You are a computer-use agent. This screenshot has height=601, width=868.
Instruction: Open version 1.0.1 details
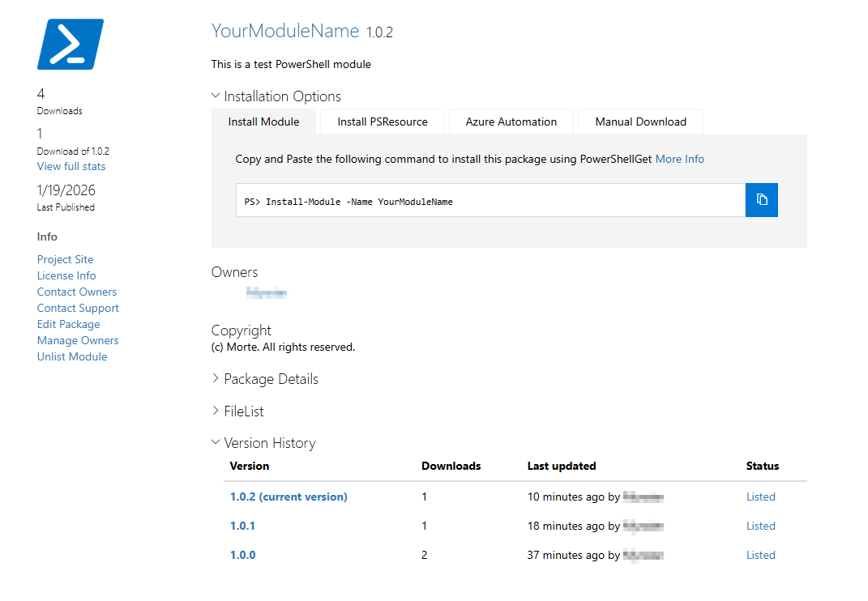click(x=242, y=526)
